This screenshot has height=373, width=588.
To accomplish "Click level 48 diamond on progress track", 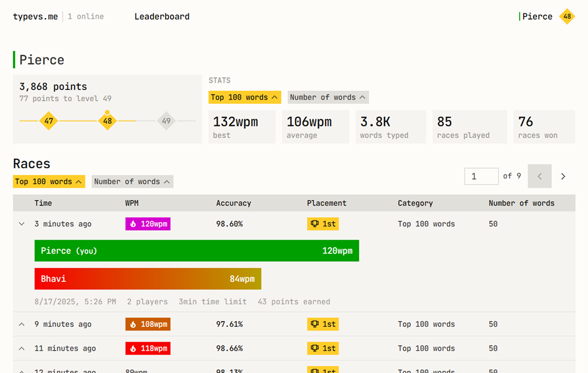I will (x=107, y=121).
